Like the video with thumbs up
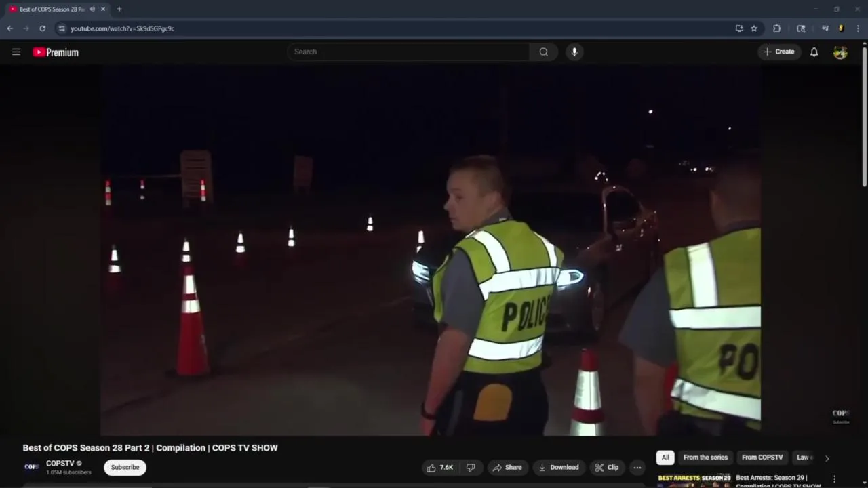Screen dimensions: 868x488 tap(439, 467)
